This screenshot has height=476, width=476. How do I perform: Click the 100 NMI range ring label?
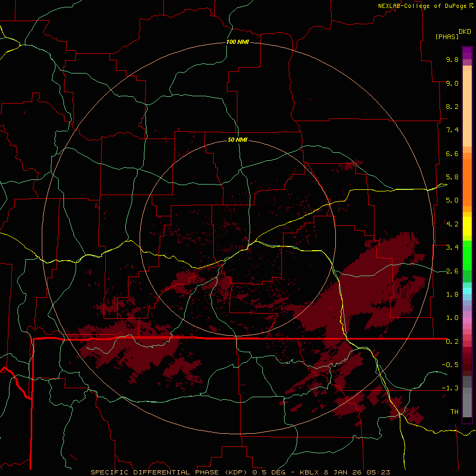tap(237, 42)
